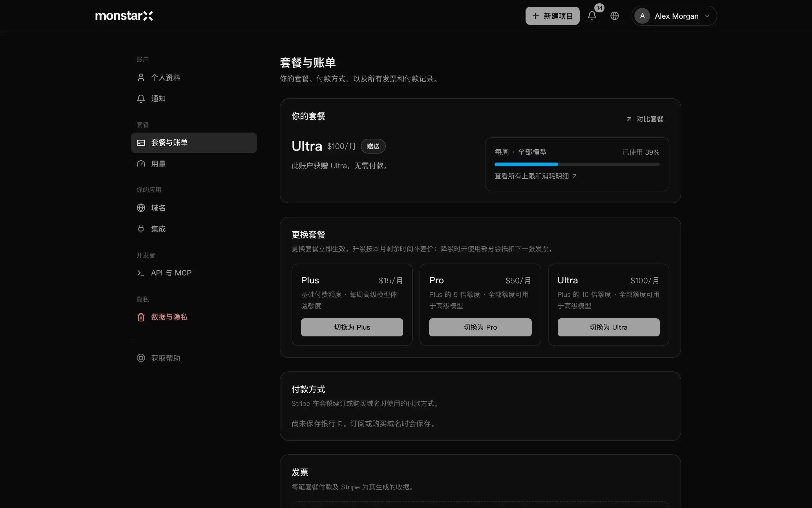Open the 对比套餐 link
812x508 pixels.
(645, 119)
